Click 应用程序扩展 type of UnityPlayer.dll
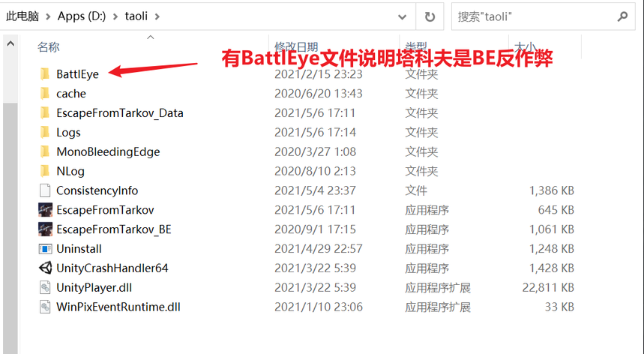Image resolution: width=644 pixels, height=354 pixels. (438, 287)
